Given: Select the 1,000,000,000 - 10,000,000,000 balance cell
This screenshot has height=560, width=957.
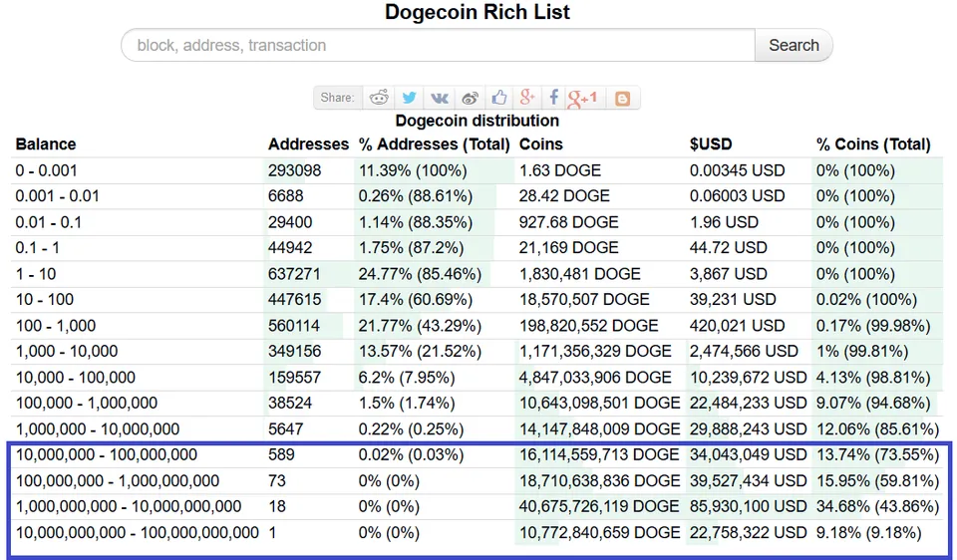Looking at the screenshot, I should (x=129, y=507).
